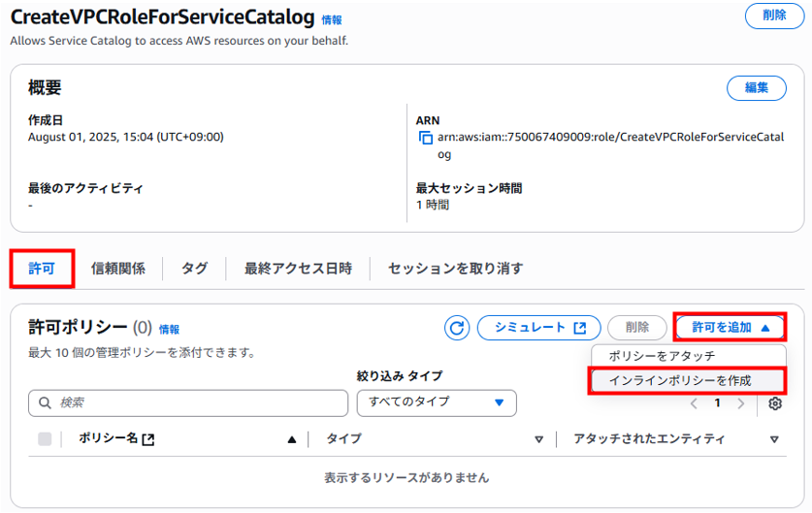The height and width of the screenshot is (513, 812).
Task: Click page number 1 in pagination
Action: pos(717,402)
